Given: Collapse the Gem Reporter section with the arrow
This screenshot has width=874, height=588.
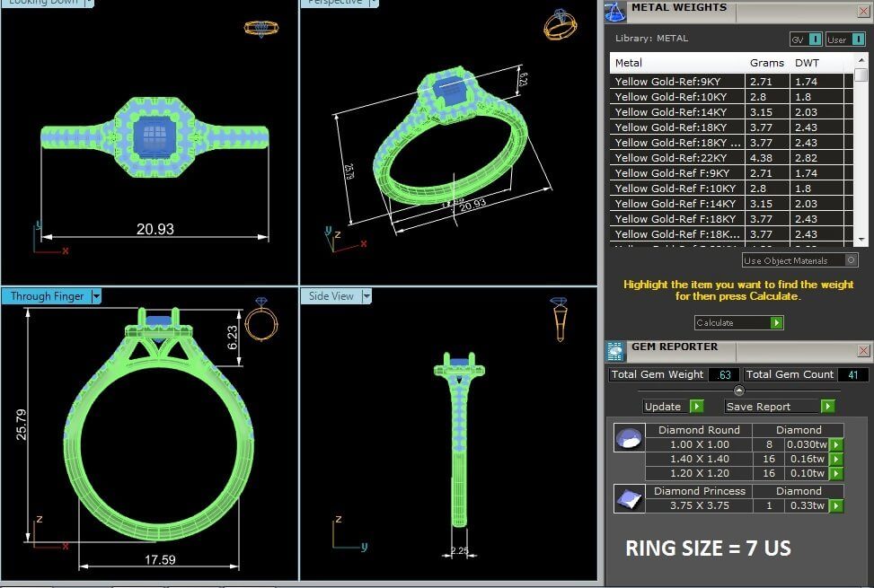Looking at the screenshot, I should click(738, 391).
